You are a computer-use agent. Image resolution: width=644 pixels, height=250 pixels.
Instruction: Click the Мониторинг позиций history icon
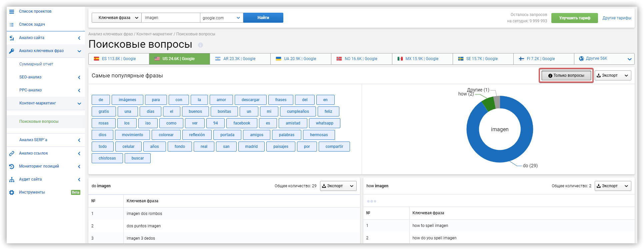click(x=12, y=166)
